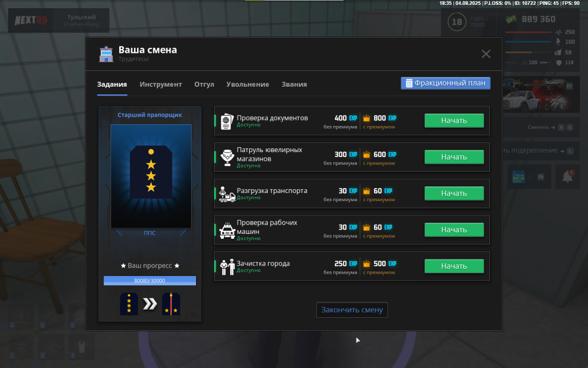
Task: Start the Разгрузка транспорта task
Action: pos(454,194)
